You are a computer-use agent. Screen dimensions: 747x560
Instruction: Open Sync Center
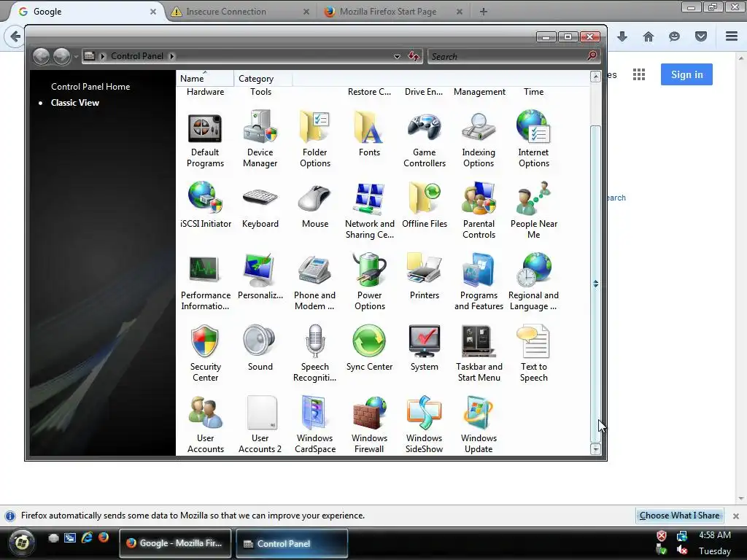369,348
